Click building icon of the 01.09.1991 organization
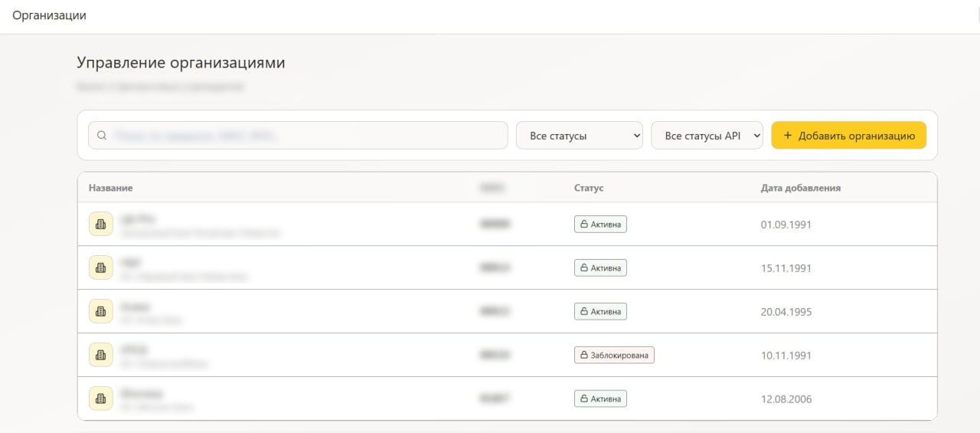The height and width of the screenshot is (433, 980). point(101,225)
